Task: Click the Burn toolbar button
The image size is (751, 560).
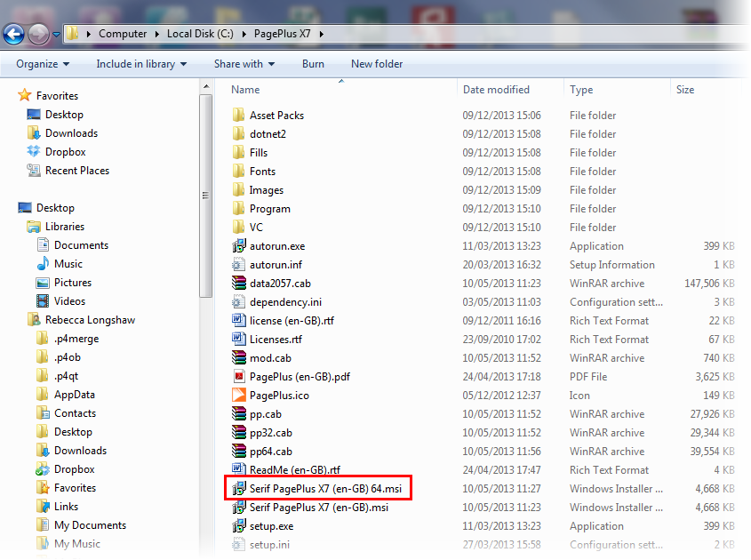Action: [x=313, y=64]
